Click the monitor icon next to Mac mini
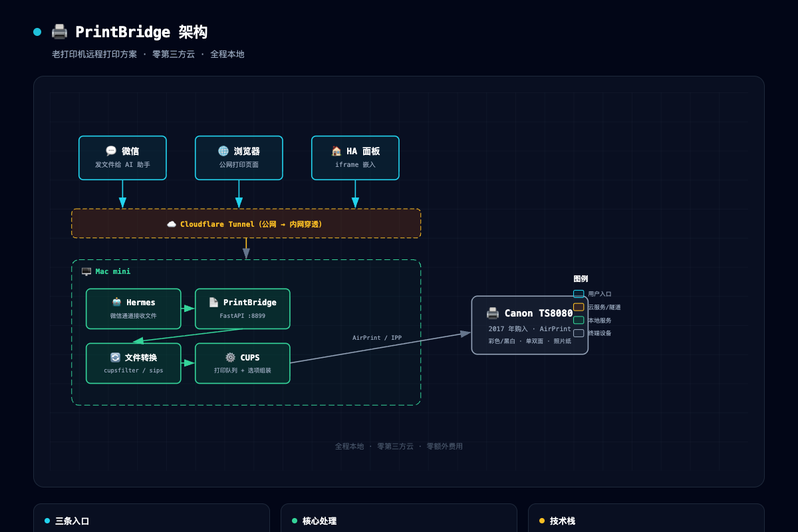This screenshot has width=798, height=532. (x=86, y=271)
